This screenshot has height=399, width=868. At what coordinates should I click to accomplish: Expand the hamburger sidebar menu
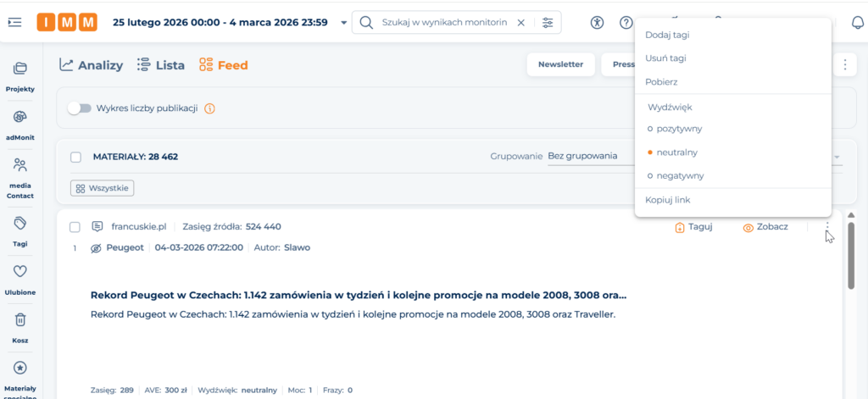point(14,23)
